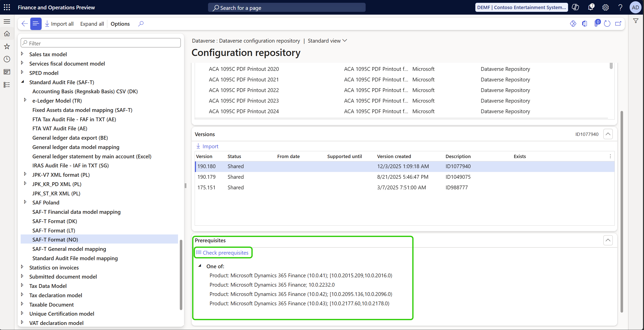Select SAF-T General model mapping item
Screen dimensions: 644x330
(x=69, y=249)
